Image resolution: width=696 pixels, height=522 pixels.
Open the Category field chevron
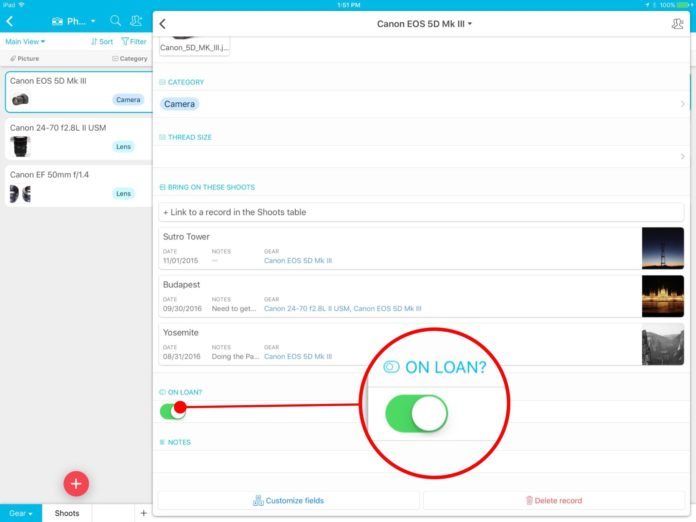pos(682,104)
